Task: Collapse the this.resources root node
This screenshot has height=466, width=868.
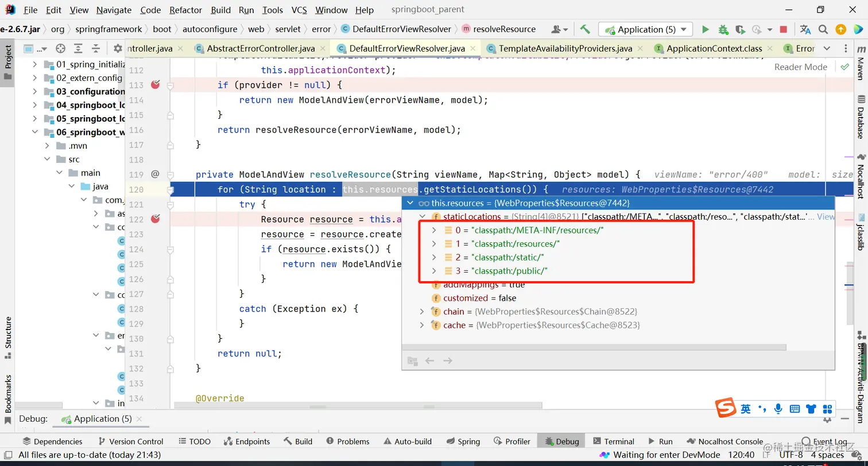Action: pos(409,203)
